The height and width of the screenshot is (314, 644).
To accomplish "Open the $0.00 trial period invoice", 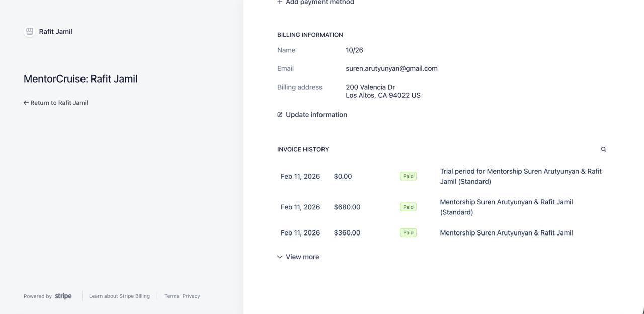I will coord(343,176).
